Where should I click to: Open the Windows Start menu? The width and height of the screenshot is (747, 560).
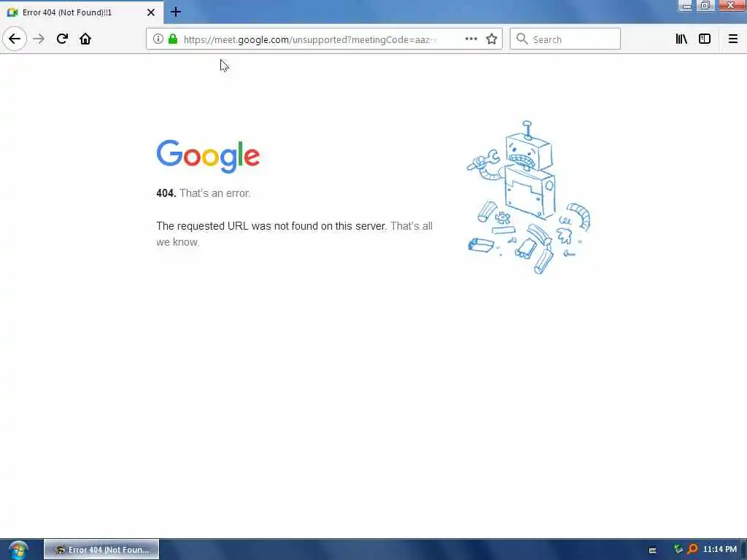pyautogui.click(x=18, y=550)
